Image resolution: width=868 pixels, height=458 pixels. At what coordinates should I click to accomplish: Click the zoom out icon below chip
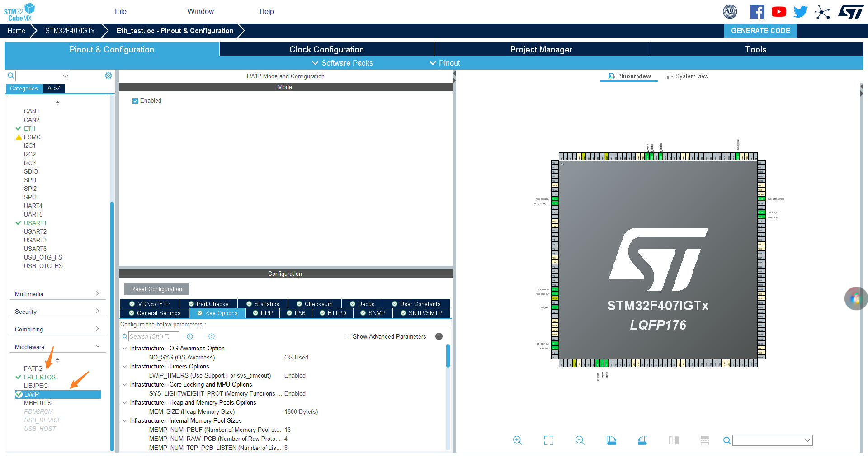(x=580, y=440)
